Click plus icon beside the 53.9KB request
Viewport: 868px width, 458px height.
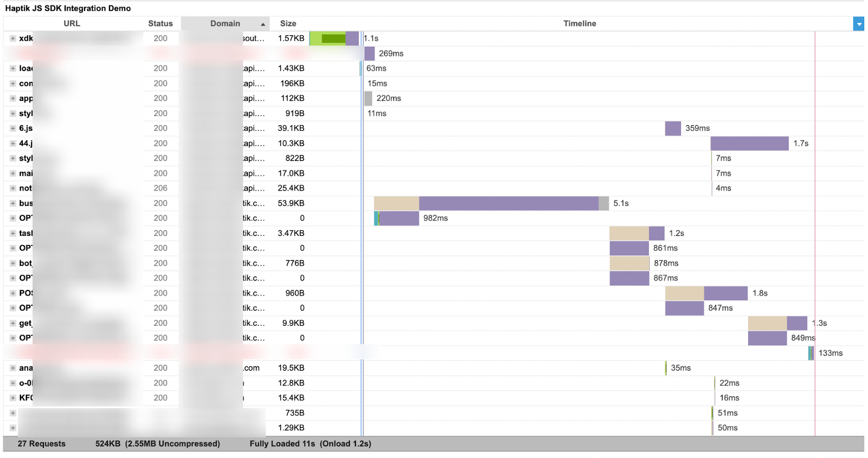[x=12, y=203]
